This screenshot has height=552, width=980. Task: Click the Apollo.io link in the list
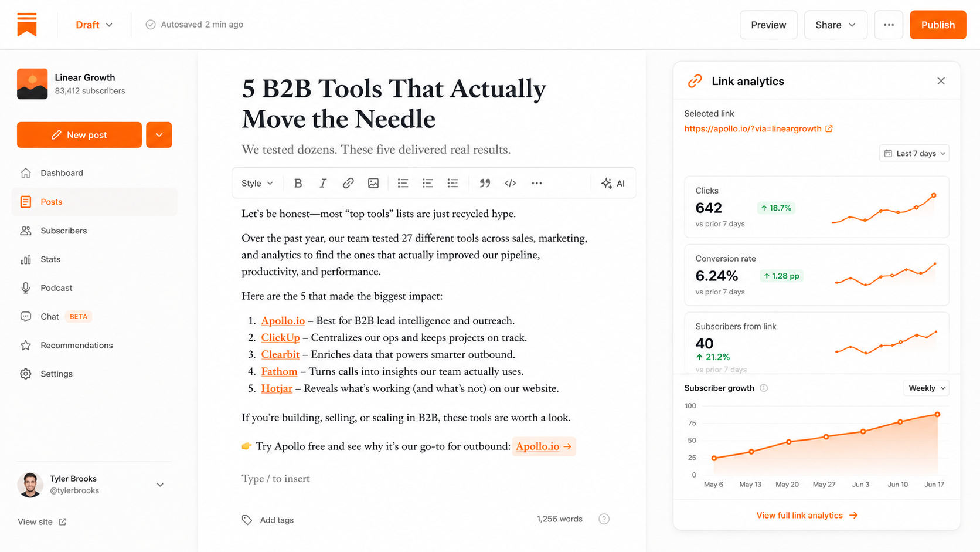click(283, 321)
